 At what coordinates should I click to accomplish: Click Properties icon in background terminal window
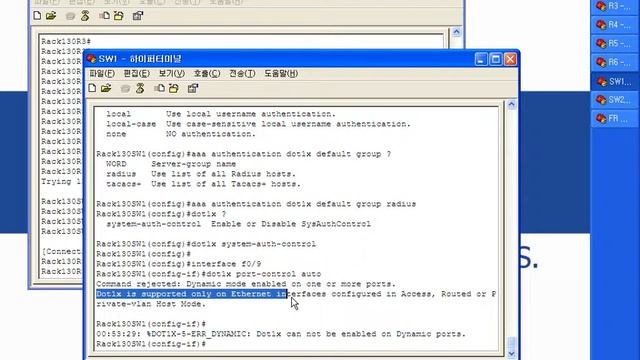(x=138, y=16)
